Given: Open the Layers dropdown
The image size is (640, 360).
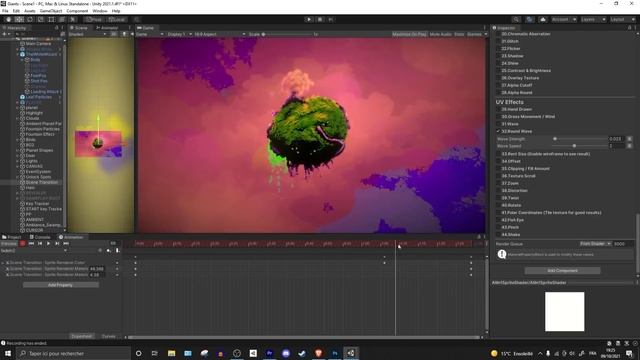Looking at the screenshot, I should 592,19.
